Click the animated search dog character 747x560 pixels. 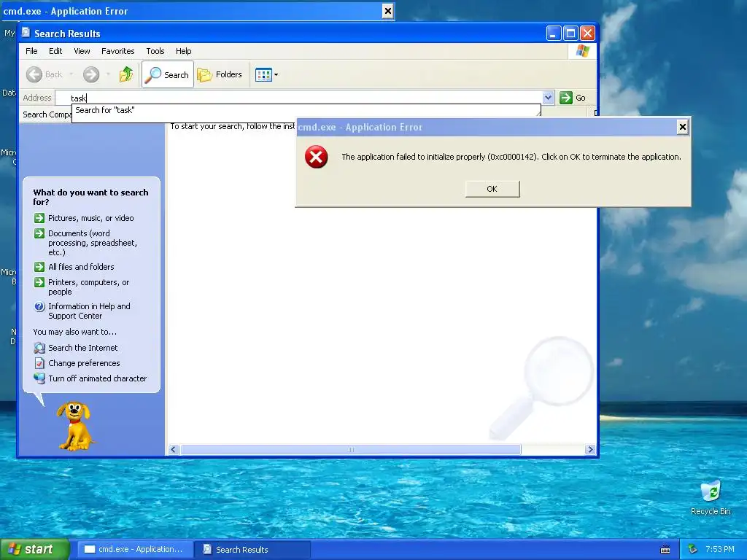point(75,426)
